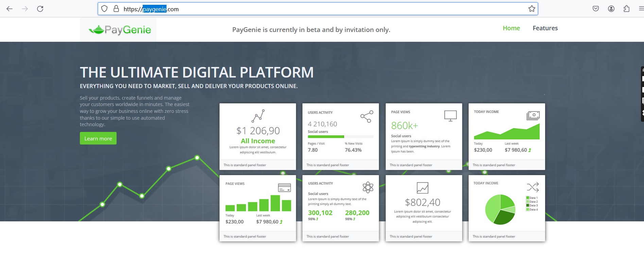Click the 280,200 value
Image resolution: width=644 pixels, height=255 pixels.
357,213
